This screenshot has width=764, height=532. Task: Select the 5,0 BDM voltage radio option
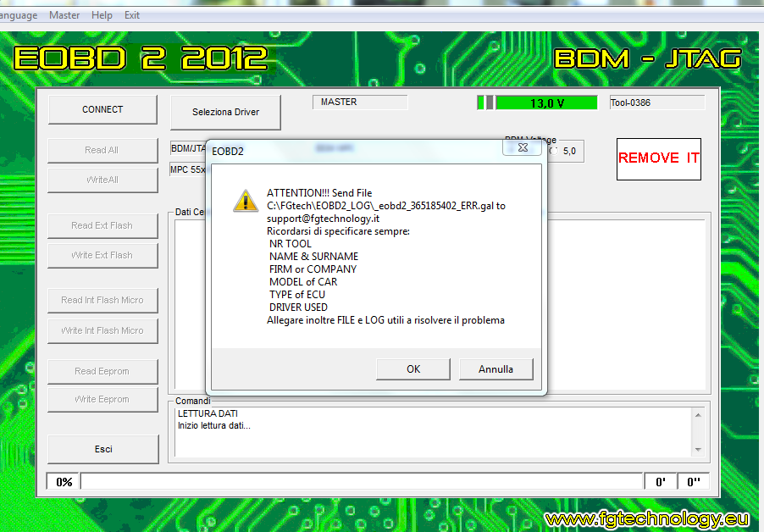[x=554, y=151]
